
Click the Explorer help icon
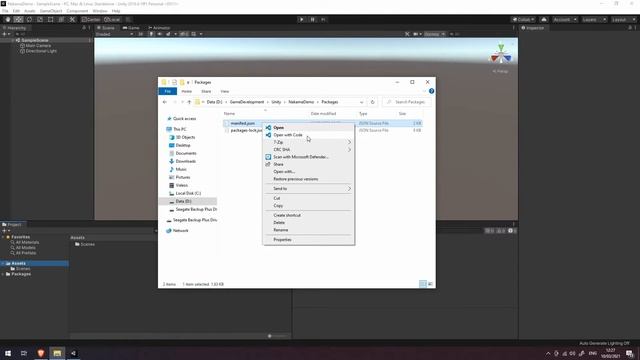tap(431, 91)
